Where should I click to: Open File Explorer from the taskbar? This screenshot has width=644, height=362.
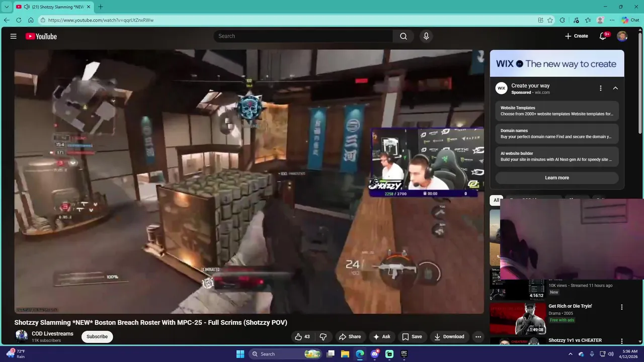pyautogui.click(x=345, y=354)
